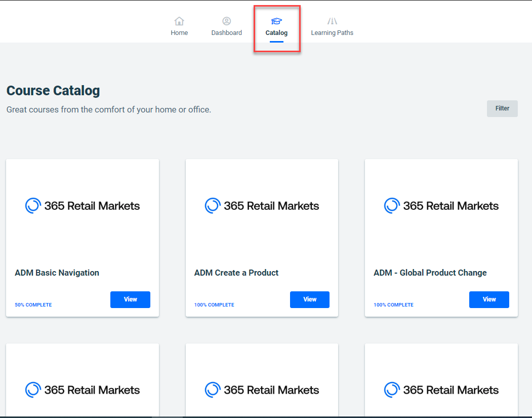Open Learning Paths via the road icon
This screenshot has width=532, height=418.
(x=332, y=21)
